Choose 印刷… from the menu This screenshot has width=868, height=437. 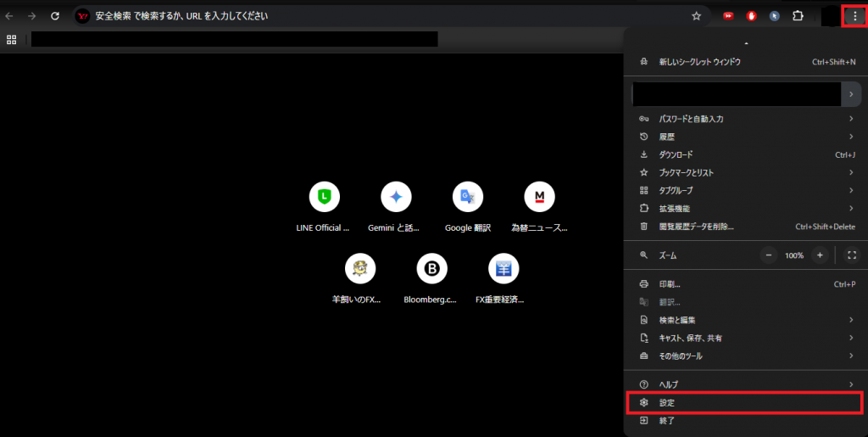(x=745, y=284)
